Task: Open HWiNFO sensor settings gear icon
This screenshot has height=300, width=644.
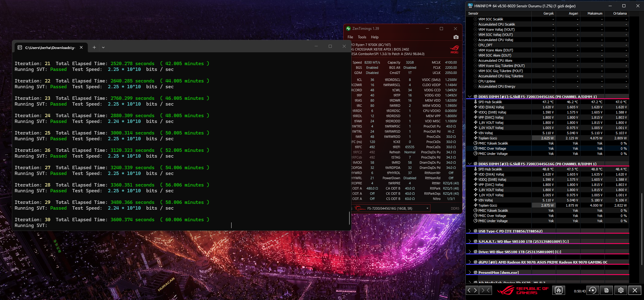Action: tap(621, 290)
